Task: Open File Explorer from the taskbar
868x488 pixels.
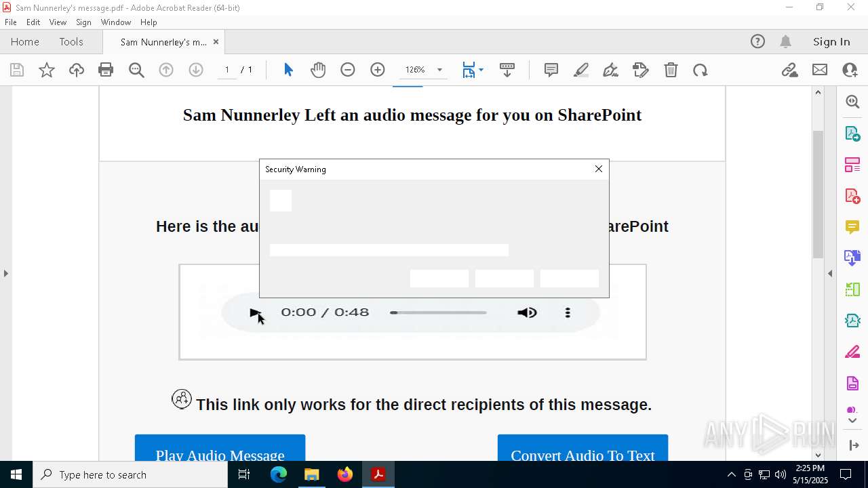Action: [312, 474]
